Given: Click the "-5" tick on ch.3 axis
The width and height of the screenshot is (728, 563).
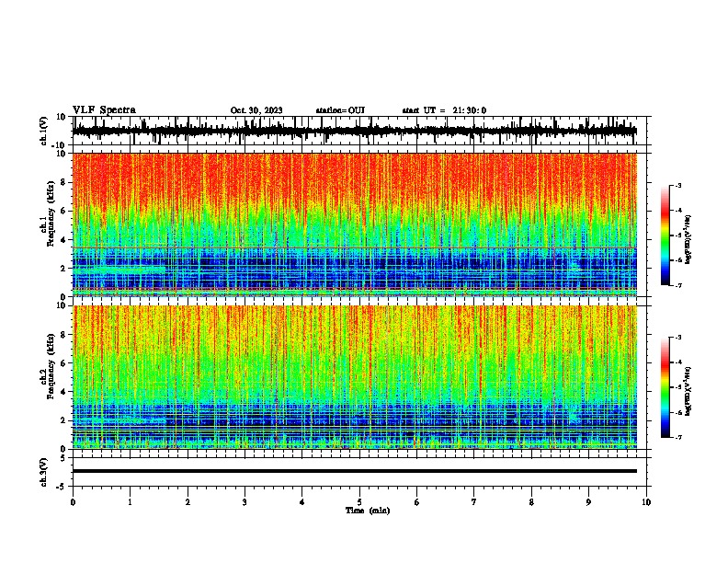Looking at the screenshot, I should tap(62, 487).
